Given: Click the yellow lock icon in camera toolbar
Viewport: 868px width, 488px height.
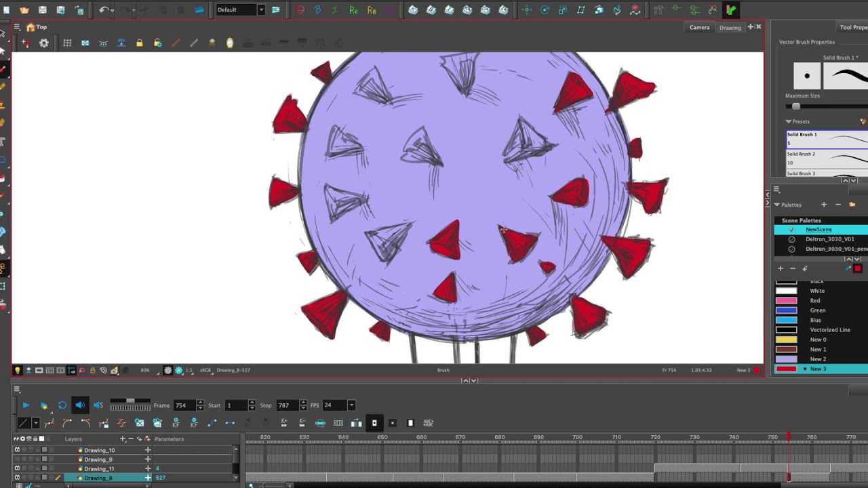Looking at the screenshot, I should click(x=140, y=43).
